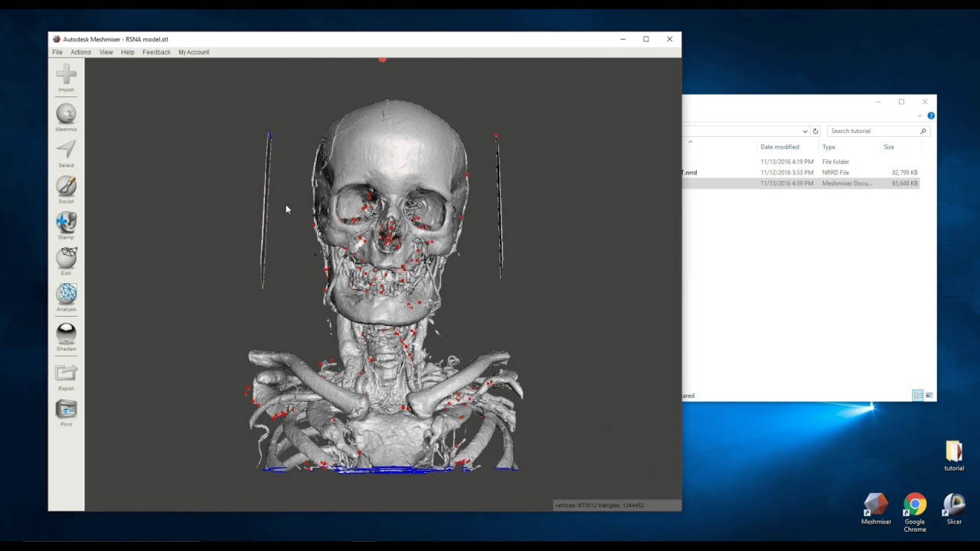Viewport: 980px width, 551px height.
Task: Select the NRRD File row
Action: click(x=800, y=172)
